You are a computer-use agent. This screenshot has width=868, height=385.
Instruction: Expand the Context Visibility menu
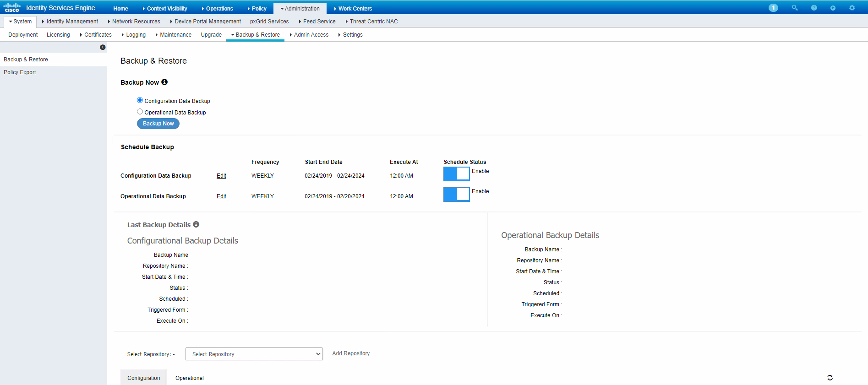[x=165, y=8]
